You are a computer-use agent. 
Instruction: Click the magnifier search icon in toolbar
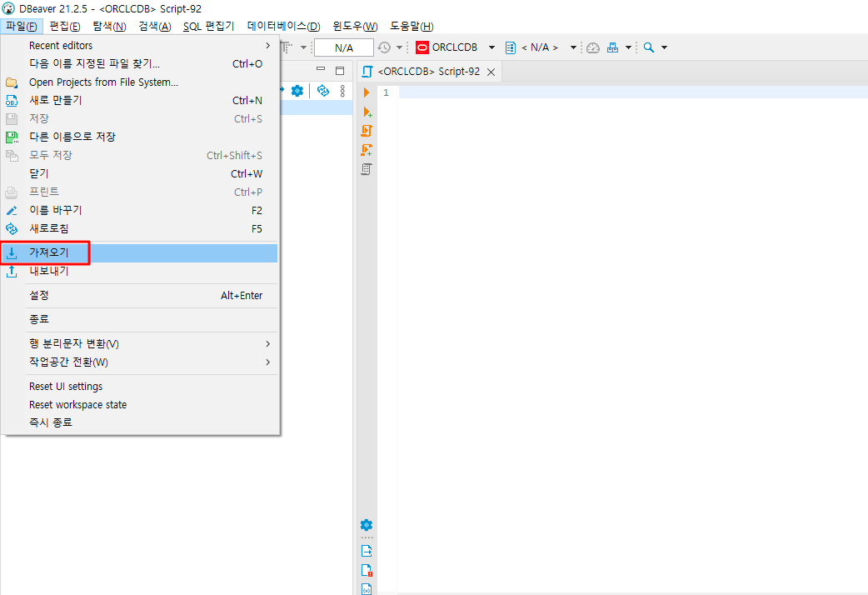point(649,47)
